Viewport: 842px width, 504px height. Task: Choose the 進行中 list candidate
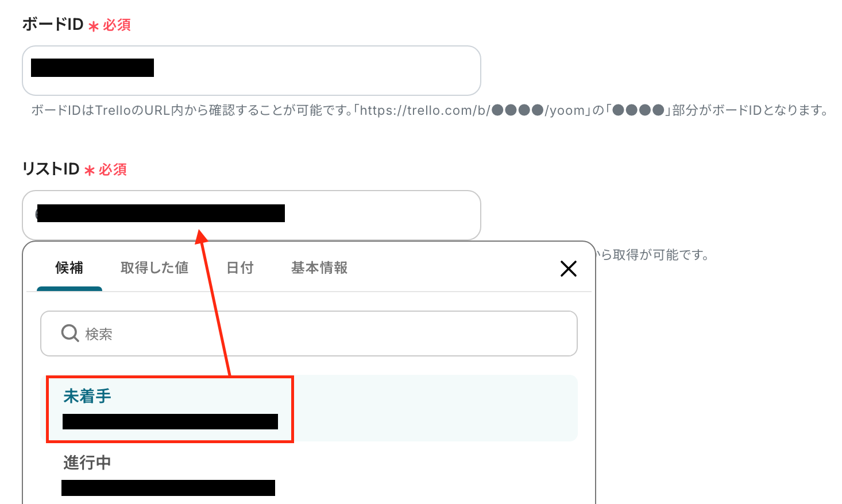pyautogui.click(x=312, y=474)
